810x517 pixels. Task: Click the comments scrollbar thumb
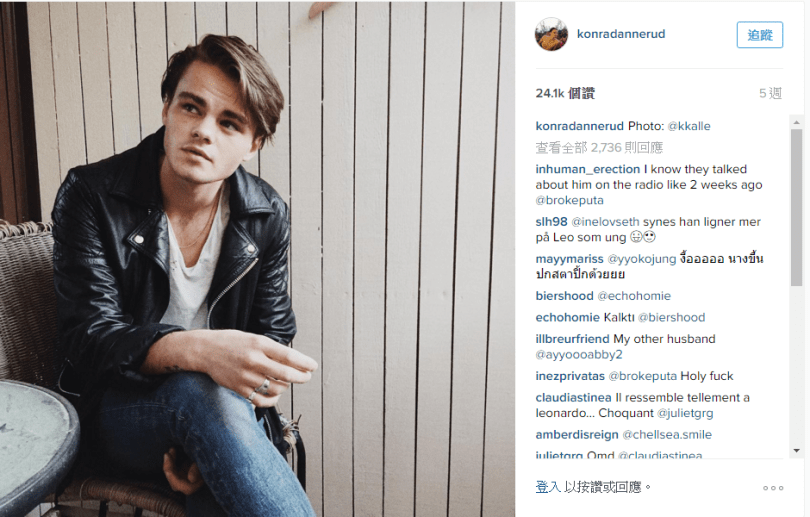point(796,207)
